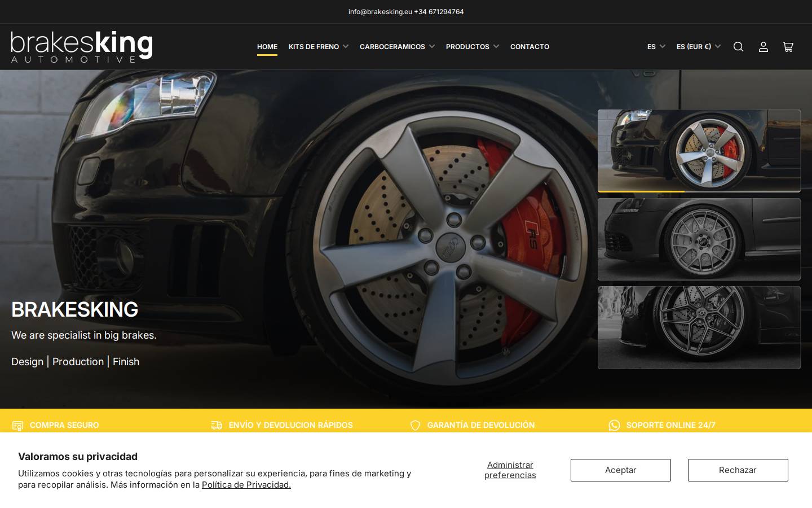This screenshot has height=508, width=812.
Task: Click the yellow slide progress bar
Action: [641, 191]
